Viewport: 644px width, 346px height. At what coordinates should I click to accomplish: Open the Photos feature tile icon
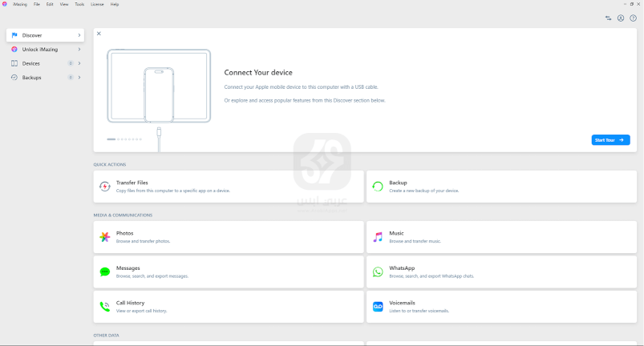click(104, 237)
